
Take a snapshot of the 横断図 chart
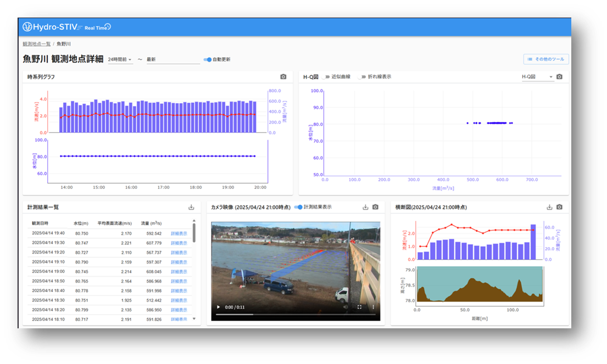(x=559, y=208)
